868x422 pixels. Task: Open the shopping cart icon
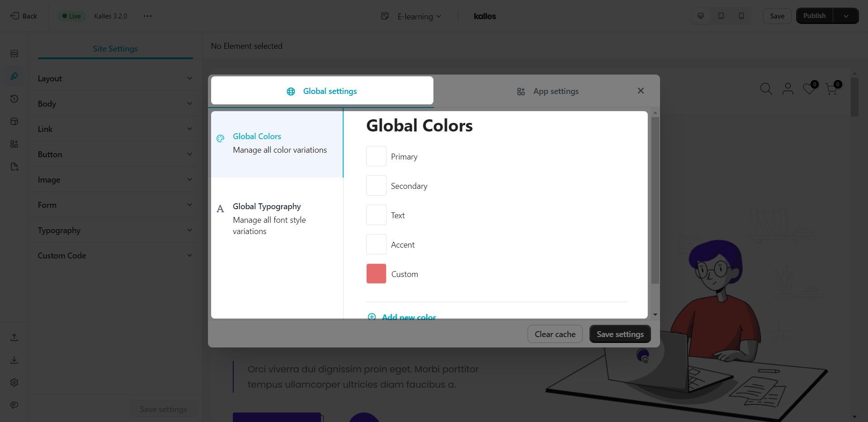click(832, 88)
